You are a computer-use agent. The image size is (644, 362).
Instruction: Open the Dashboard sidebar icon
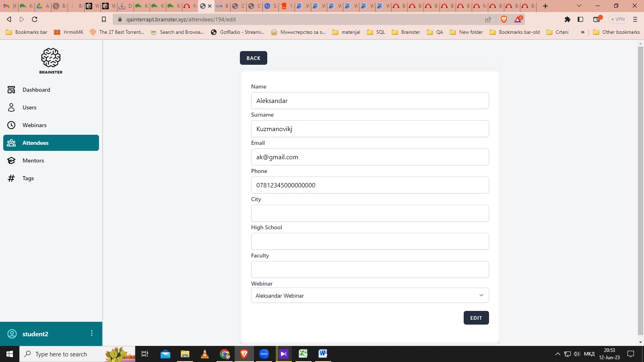11,90
